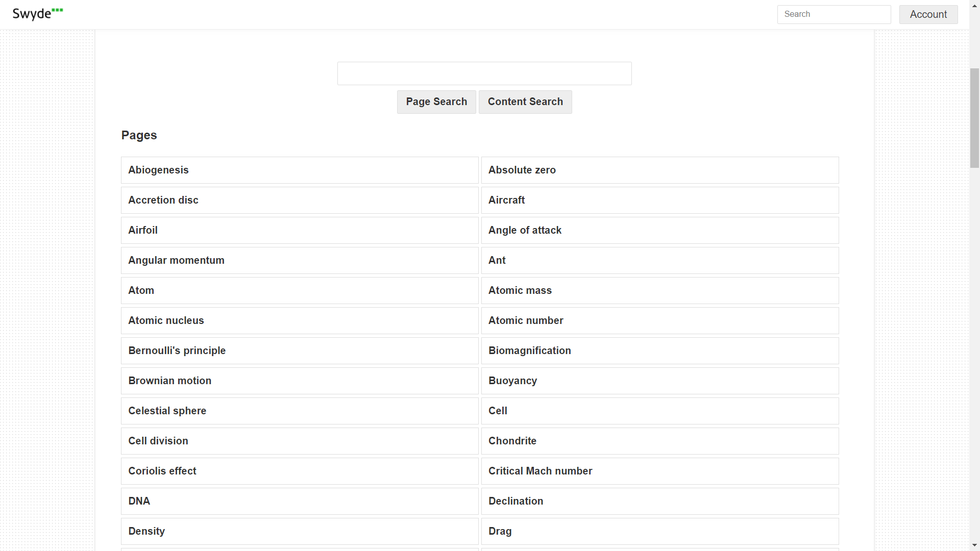This screenshot has height=551, width=980.
Task: Select the Accretion disc entry
Action: 163,200
